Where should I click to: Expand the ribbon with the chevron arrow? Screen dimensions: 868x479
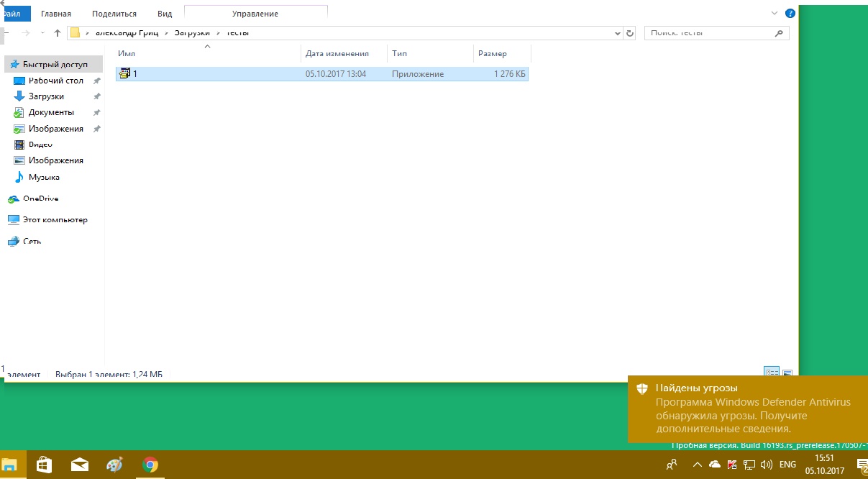(775, 13)
